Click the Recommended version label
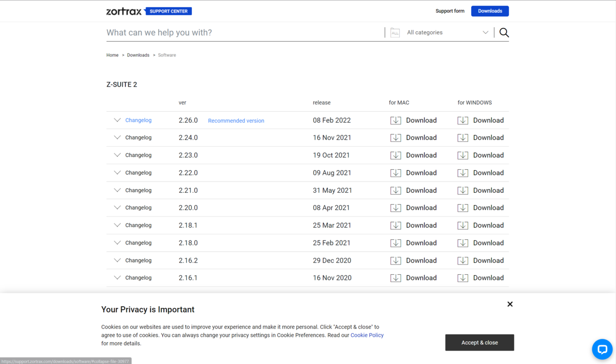Viewport: 616px width, 364px height. (236, 121)
